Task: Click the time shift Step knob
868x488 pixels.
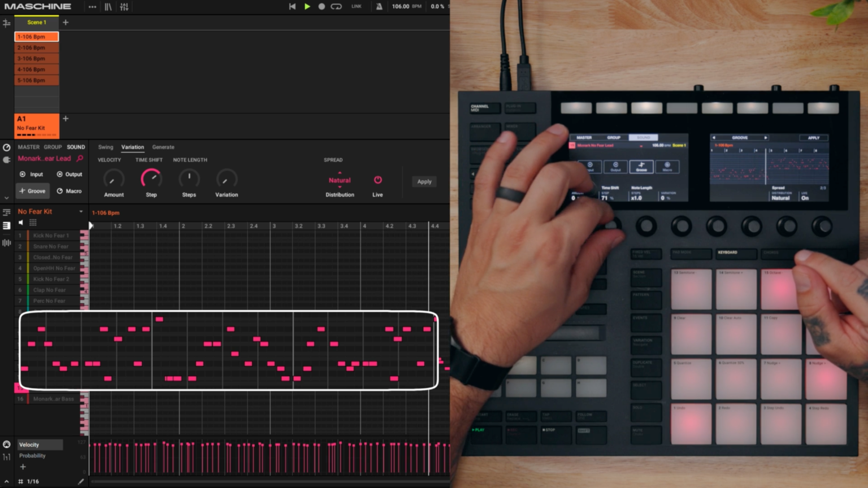Action: [151, 179]
